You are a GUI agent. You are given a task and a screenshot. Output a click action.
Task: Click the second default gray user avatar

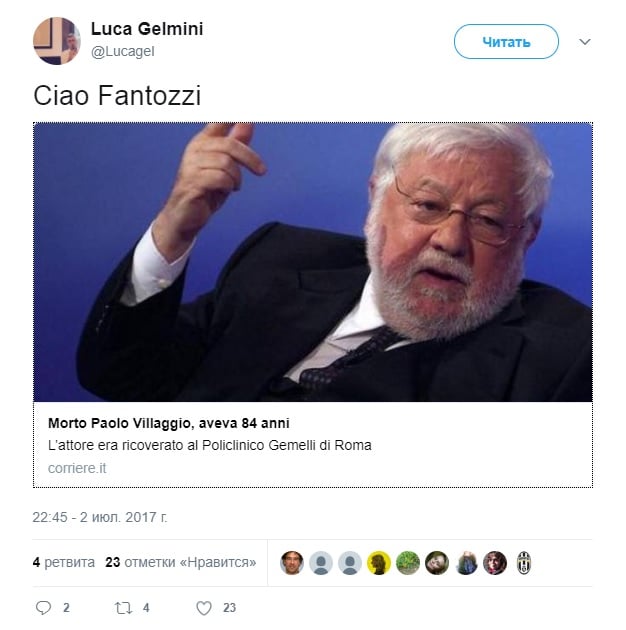coord(350,562)
